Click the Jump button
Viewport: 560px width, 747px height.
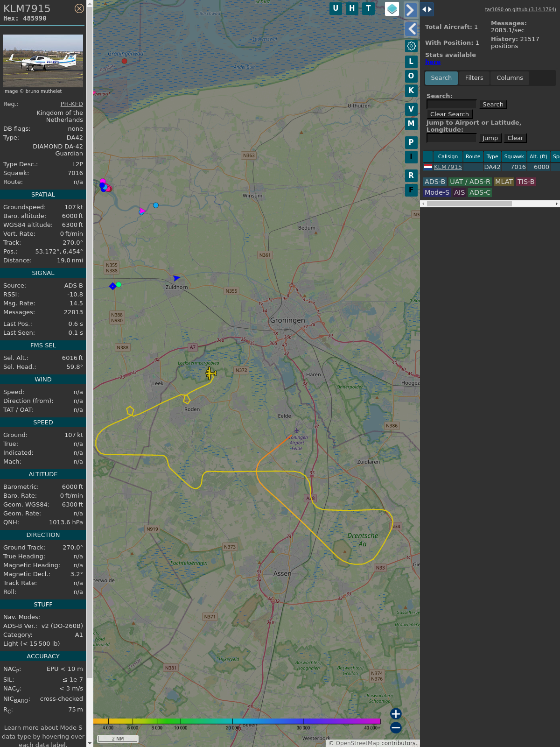[490, 138]
